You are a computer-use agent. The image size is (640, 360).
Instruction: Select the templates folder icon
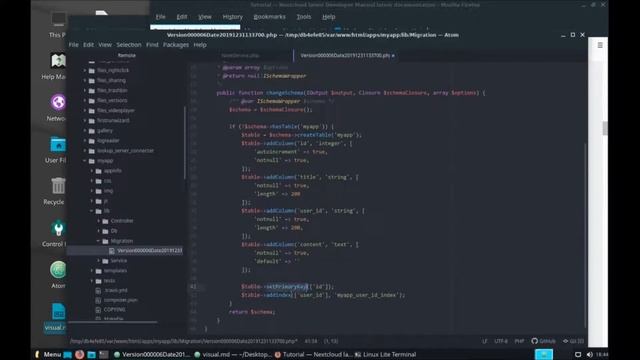coord(99,271)
